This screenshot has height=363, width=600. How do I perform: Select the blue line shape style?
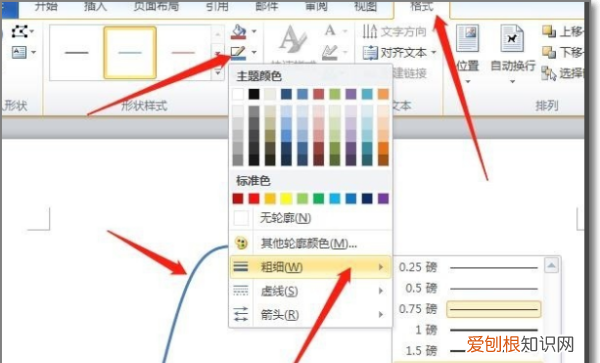point(130,53)
